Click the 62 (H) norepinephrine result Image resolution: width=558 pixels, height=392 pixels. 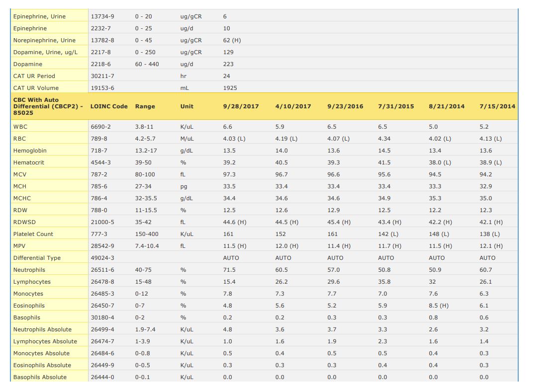232,40
